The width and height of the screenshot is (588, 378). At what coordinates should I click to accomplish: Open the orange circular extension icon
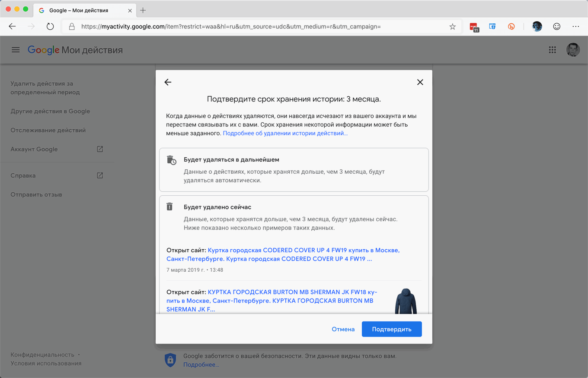(511, 27)
